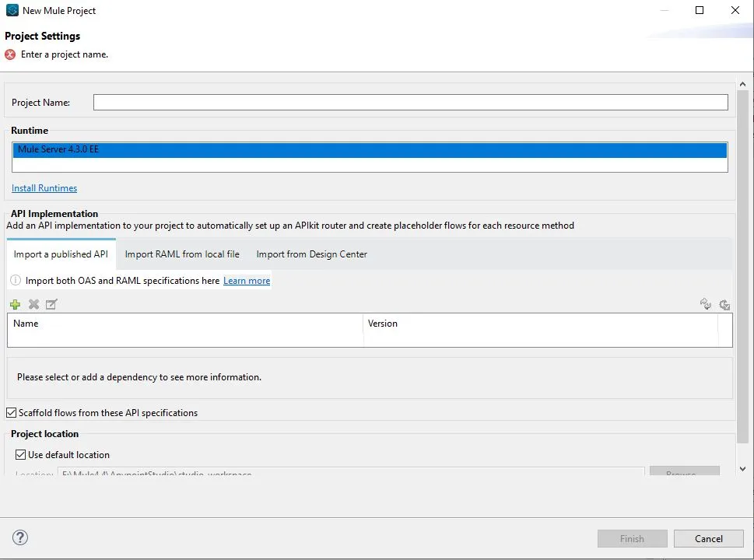Click the refresh dependencies icon

[x=706, y=304]
